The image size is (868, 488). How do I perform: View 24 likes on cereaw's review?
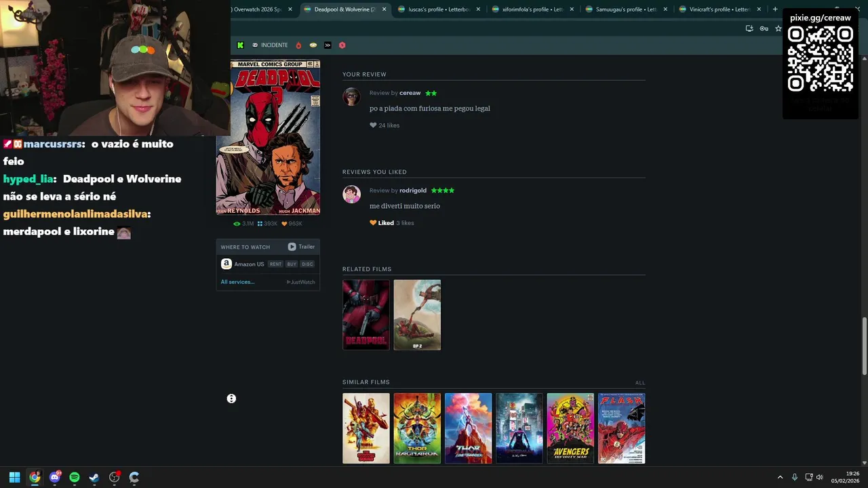point(389,125)
